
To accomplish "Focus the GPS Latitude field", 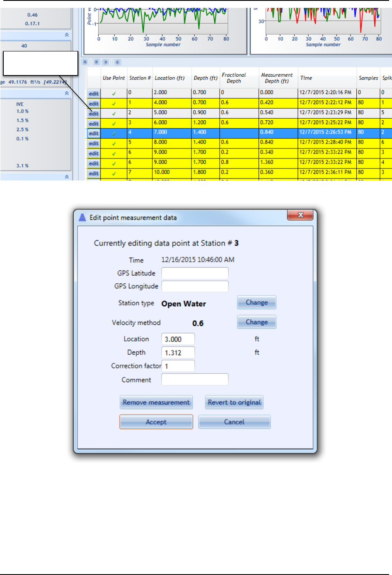I will click(195, 273).
